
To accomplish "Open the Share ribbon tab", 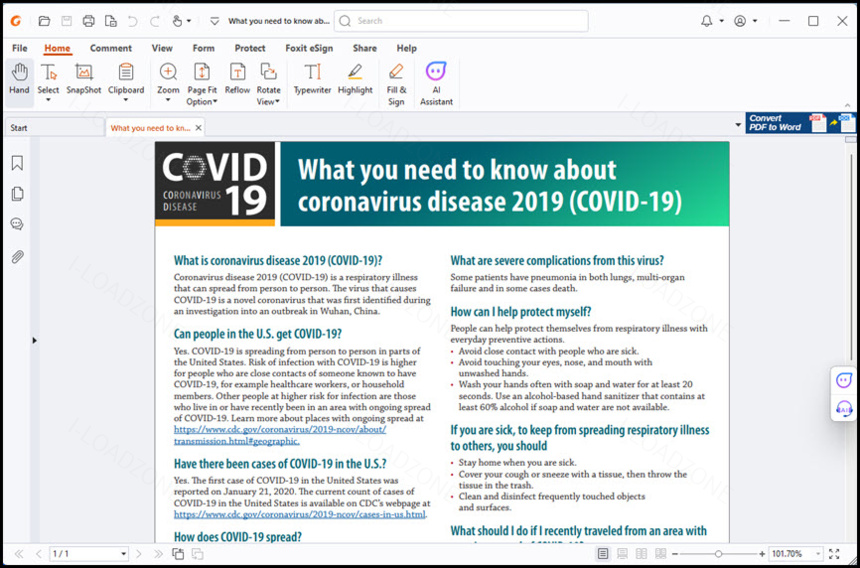I will coord(365,48).
